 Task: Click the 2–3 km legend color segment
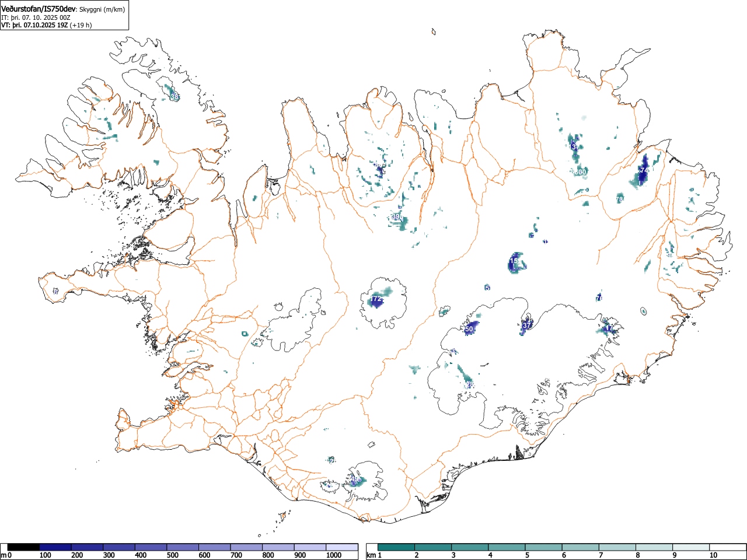[x=433, y=547]
